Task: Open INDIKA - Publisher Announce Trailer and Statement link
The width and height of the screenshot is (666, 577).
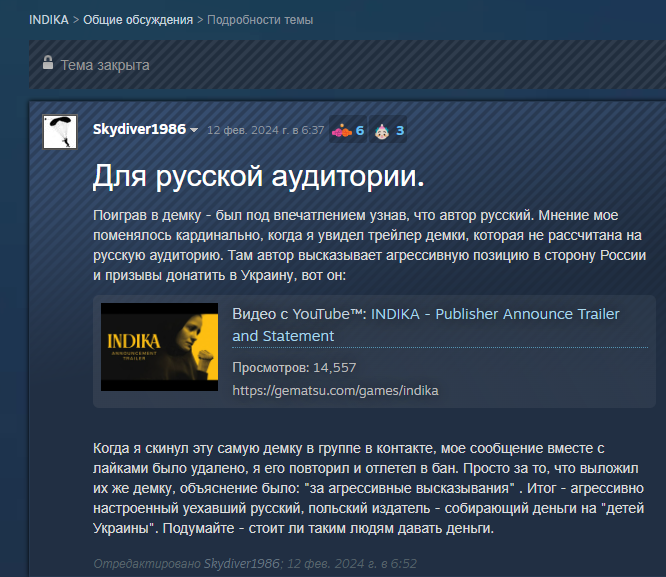Action: 426,325
